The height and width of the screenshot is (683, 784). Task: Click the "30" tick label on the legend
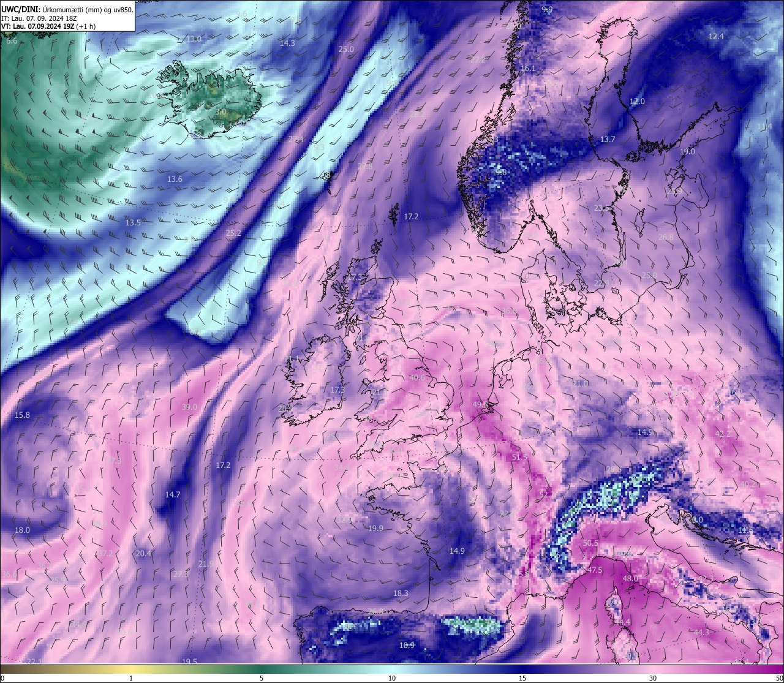point(654,678)
